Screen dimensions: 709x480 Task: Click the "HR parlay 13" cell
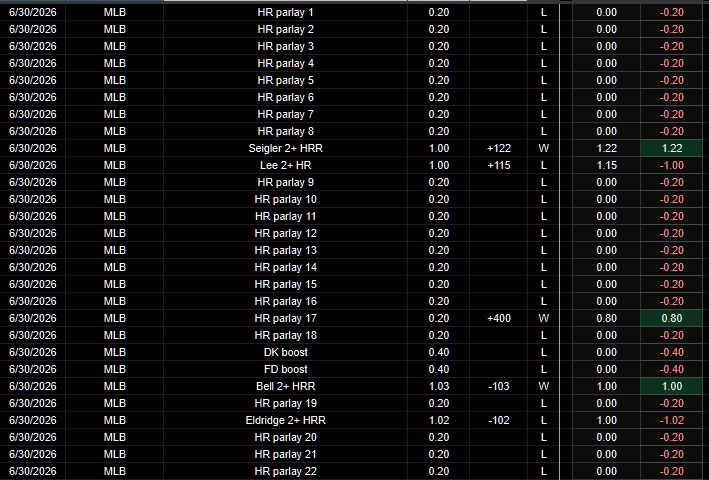click(285, 250)
